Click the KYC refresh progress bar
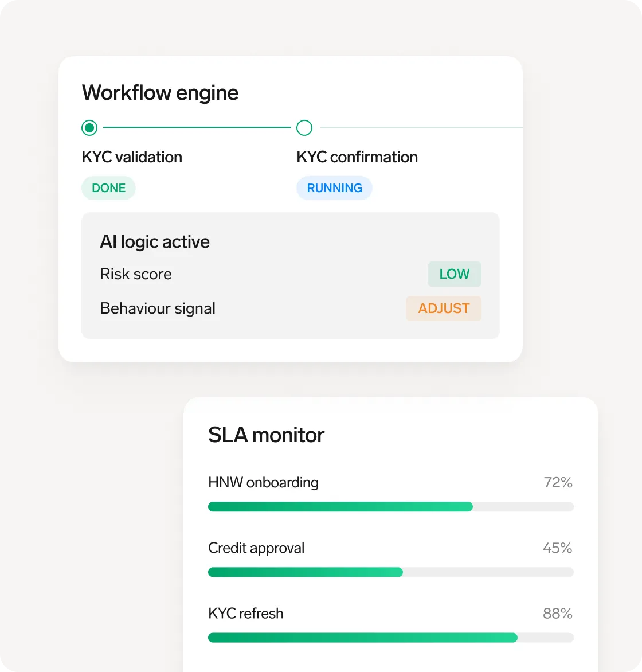Image resolution: width=642 pixels, height=672 pixels. (x=391, y=638)
